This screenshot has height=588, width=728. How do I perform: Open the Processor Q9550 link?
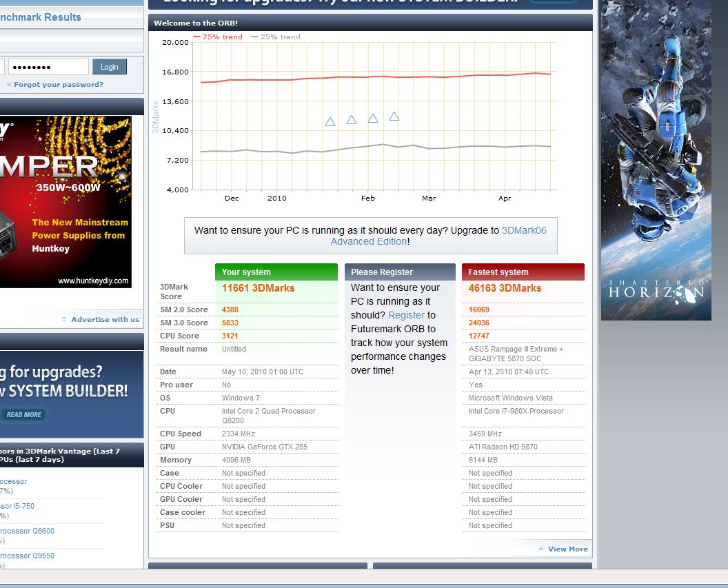pyautogui.click(x=27, y=556)
